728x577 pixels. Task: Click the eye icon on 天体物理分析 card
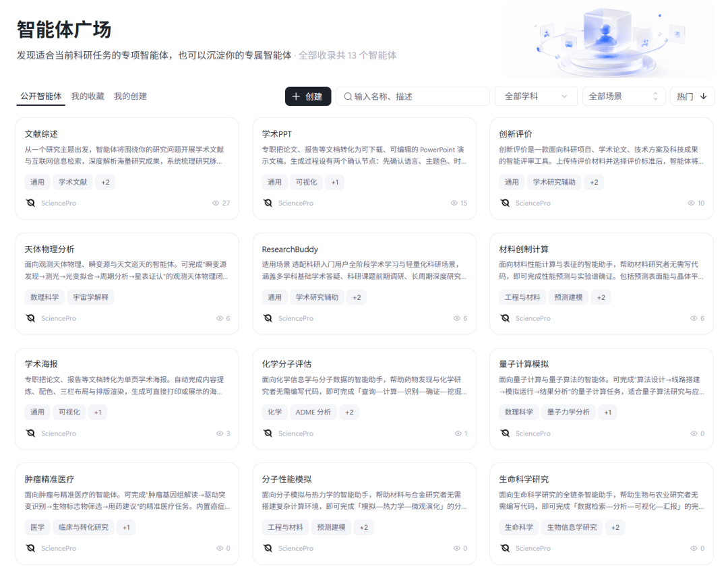point(220,318)
